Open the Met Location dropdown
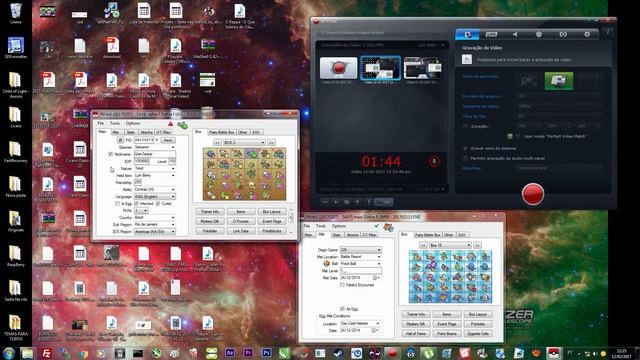This screenshot has width=640, height=360. [360, 257]
